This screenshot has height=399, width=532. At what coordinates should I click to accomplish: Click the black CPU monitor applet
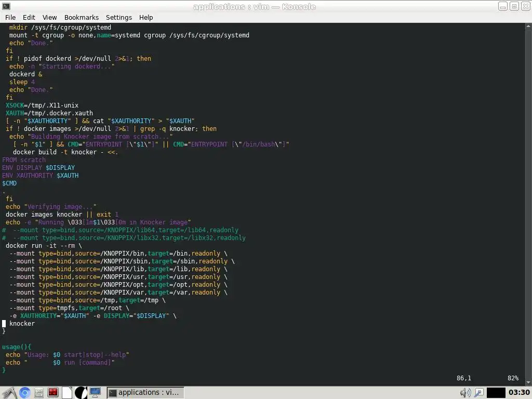tap(496, 393)
